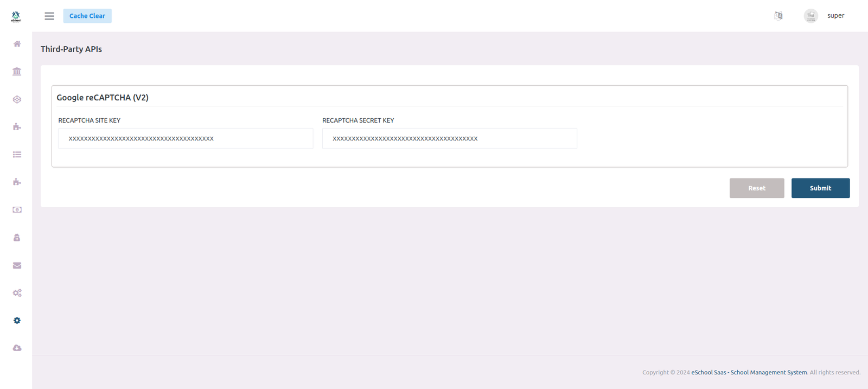Select the active single gear settings icon

point(17,321)
